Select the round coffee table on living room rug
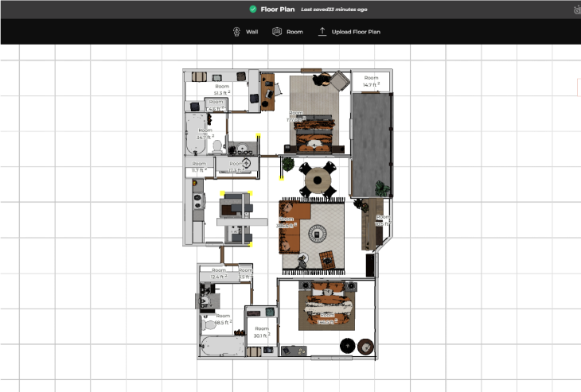 (318, 234)
